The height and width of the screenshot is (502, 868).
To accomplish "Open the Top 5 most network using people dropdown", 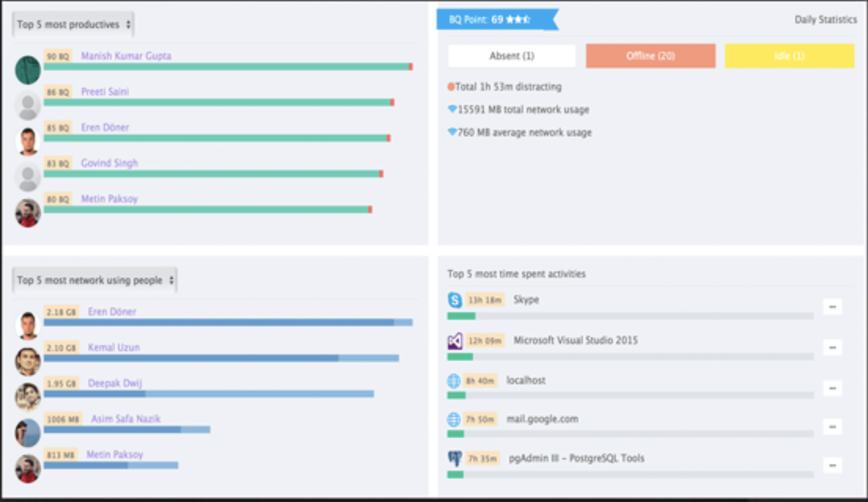I will click(x=94, y=280).
